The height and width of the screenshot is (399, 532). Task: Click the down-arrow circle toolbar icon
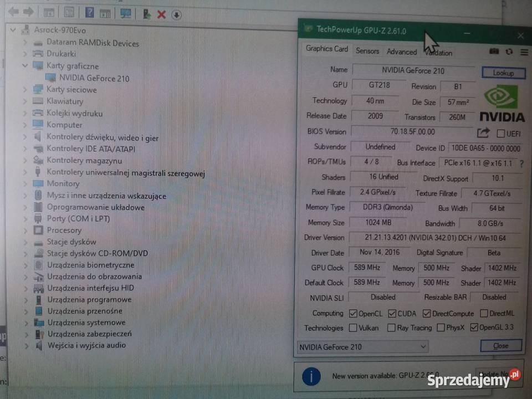tap(176, 14)
